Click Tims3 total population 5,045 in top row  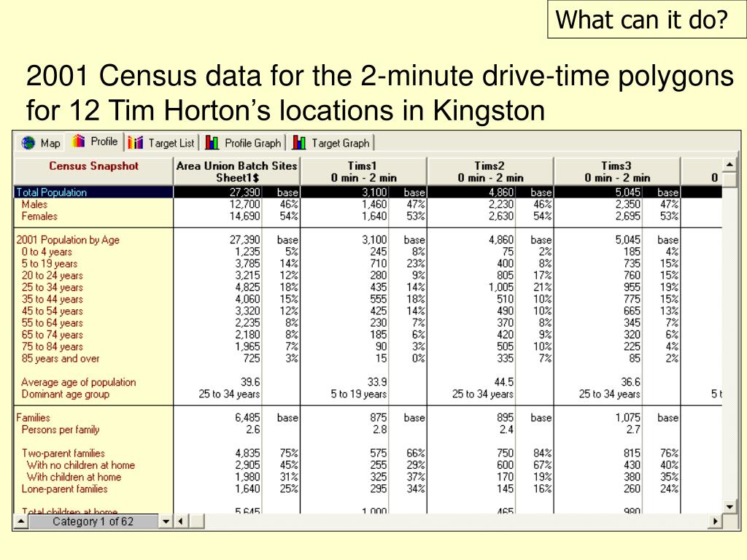628,192
